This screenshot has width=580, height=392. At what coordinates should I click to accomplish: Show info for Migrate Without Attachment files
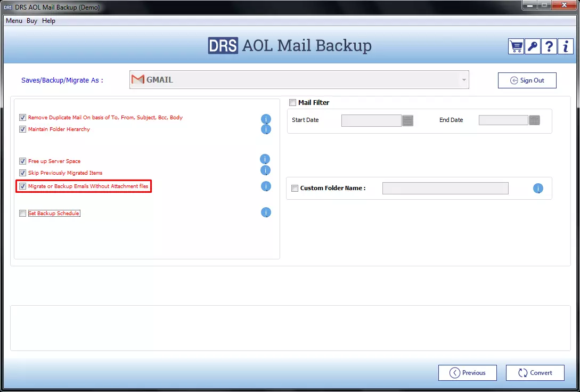tap(266, 186)
